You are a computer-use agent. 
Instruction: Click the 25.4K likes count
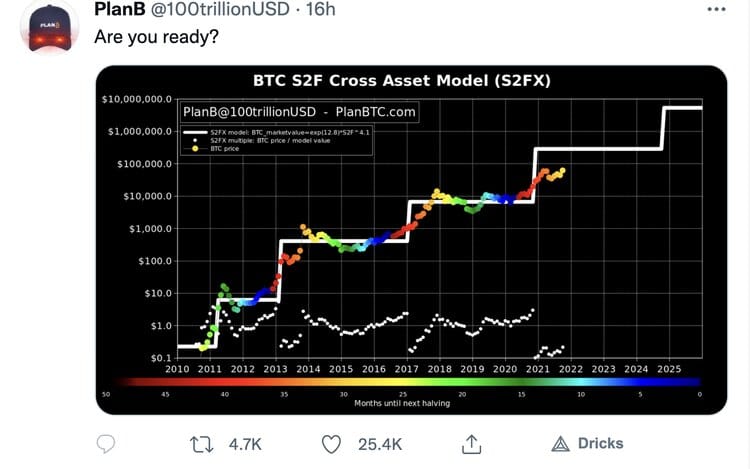click(380, 443)
